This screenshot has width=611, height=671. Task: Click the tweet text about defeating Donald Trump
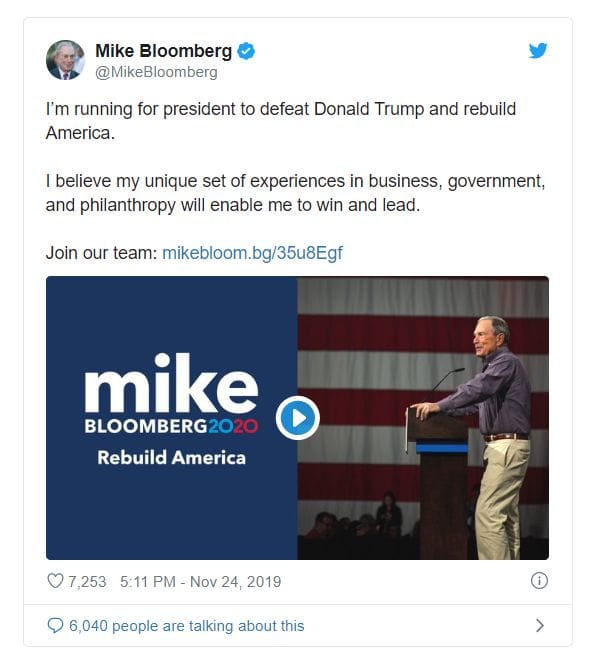(x=281, y=121)
